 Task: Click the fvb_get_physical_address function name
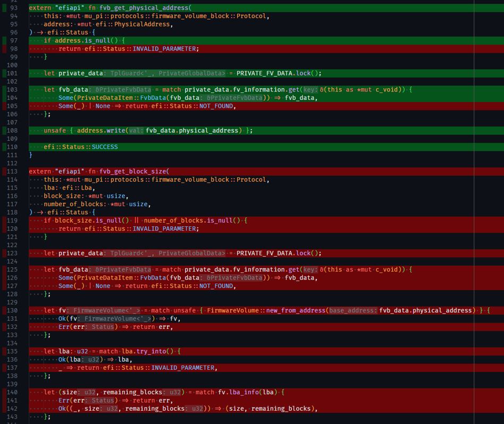point(137,8)
